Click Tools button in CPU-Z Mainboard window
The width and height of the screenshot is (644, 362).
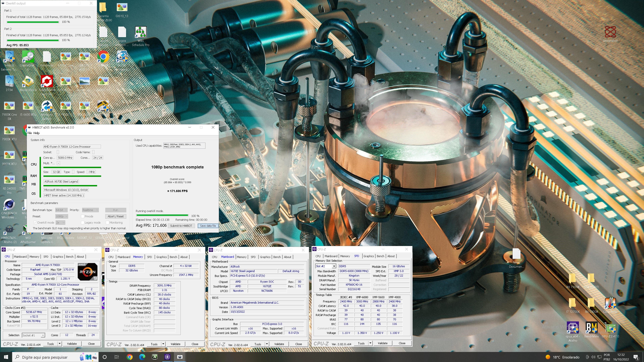pos(258,344)
